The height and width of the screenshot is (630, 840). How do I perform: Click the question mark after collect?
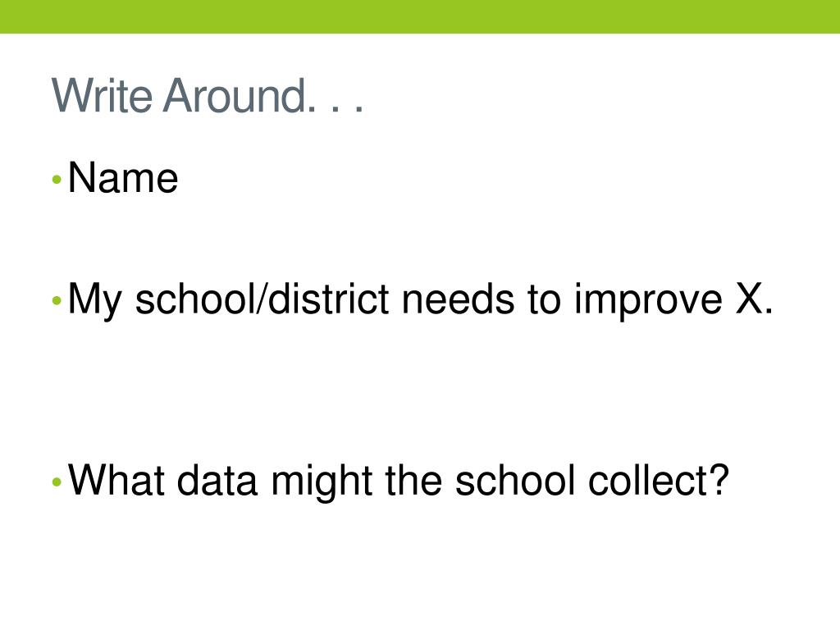pos(720,479)
